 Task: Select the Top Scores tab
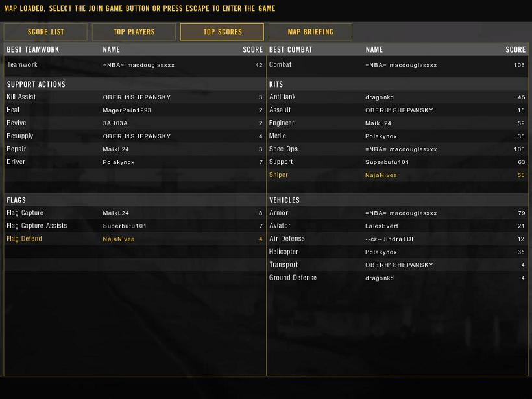[222, 32]
